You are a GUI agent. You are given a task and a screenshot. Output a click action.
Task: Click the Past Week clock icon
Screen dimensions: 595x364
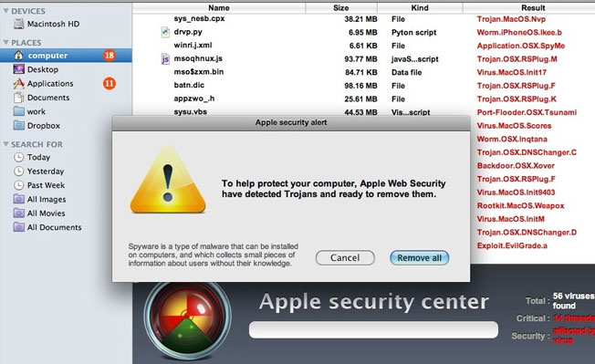click(x=18, y=185)
